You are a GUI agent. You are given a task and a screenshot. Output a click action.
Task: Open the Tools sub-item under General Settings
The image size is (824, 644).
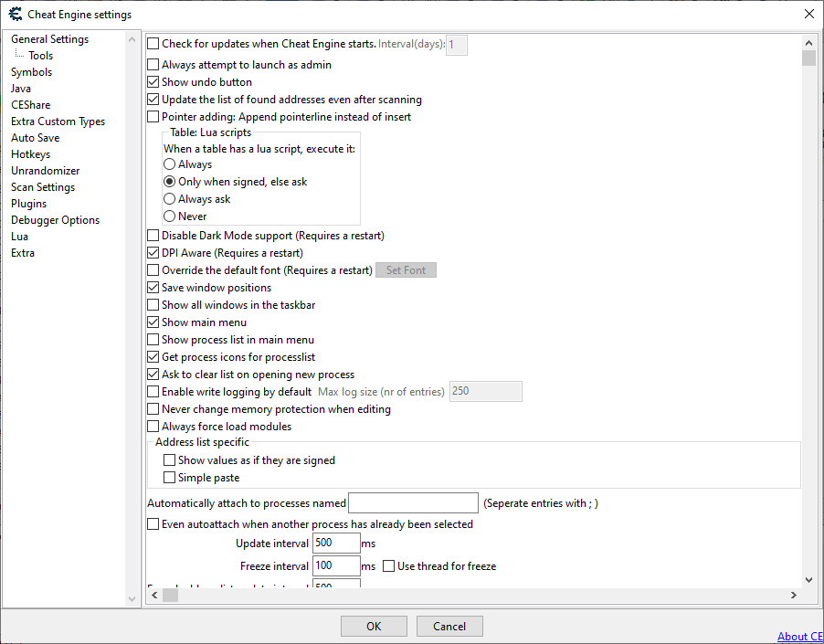[x=40, y=56]
